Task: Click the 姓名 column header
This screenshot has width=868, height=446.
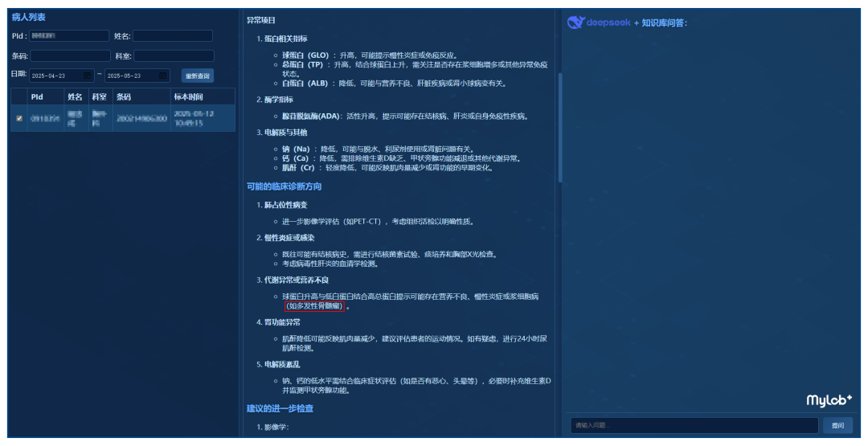Action: pyautogui.click(x=76, y=97)
